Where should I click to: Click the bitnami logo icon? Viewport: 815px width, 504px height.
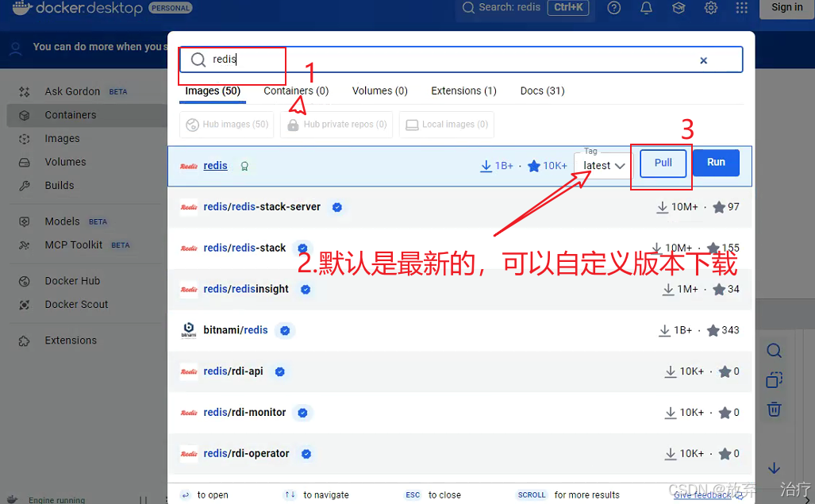tap(189, 330)
